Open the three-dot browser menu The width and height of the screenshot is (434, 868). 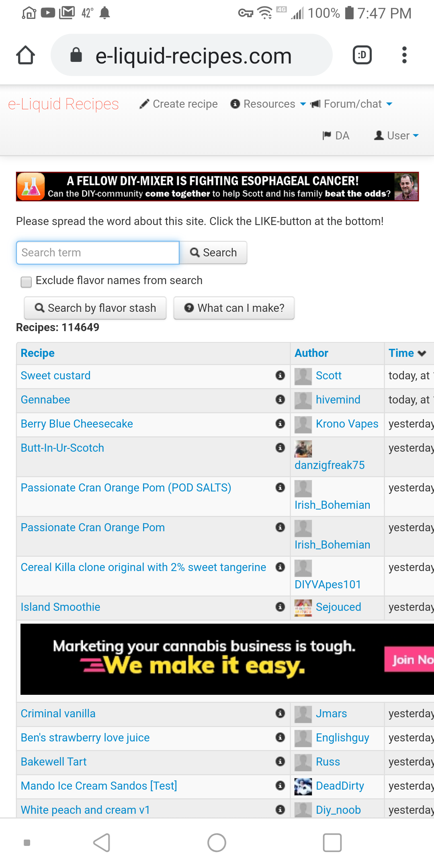(x=404, y=55)
